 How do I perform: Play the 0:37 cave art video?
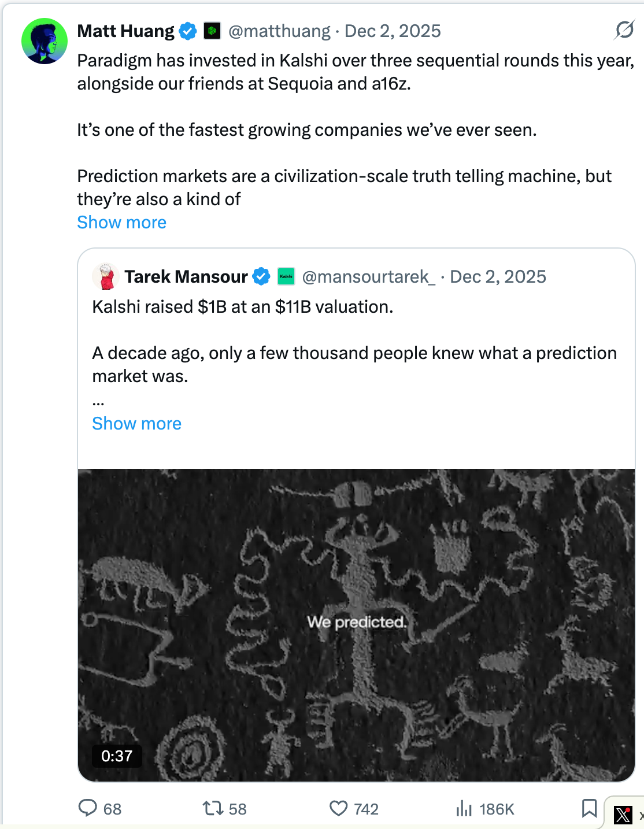coord(356,624)
